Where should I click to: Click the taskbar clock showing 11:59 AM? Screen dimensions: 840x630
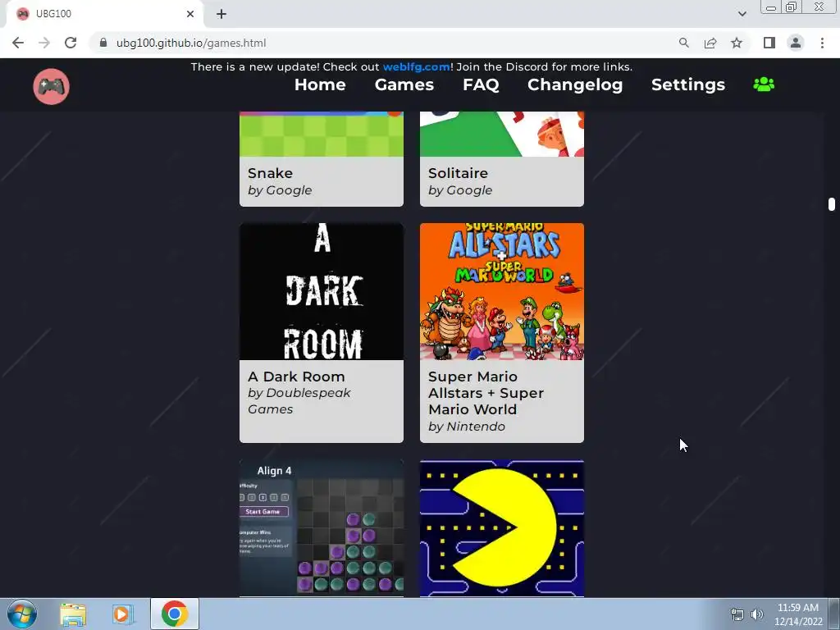coord(797,614)
